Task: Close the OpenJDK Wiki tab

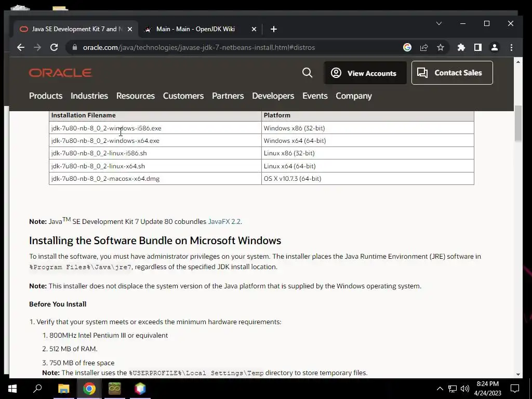Action: pyautogui.click(x=254, y=29)
